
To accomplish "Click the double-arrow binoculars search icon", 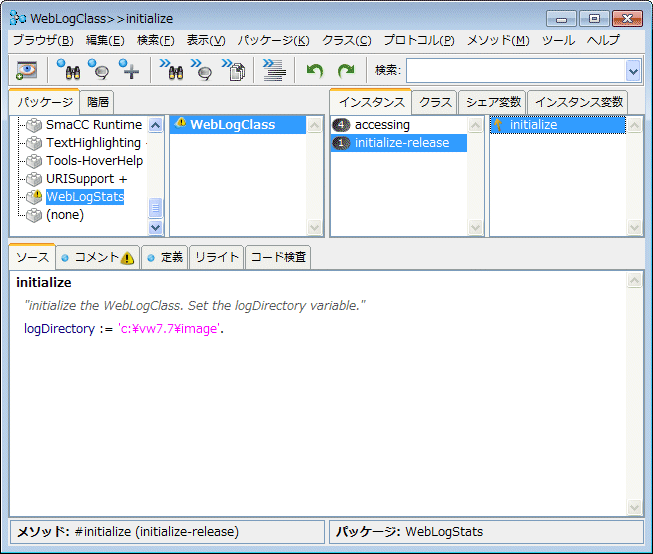I will 171,70.
